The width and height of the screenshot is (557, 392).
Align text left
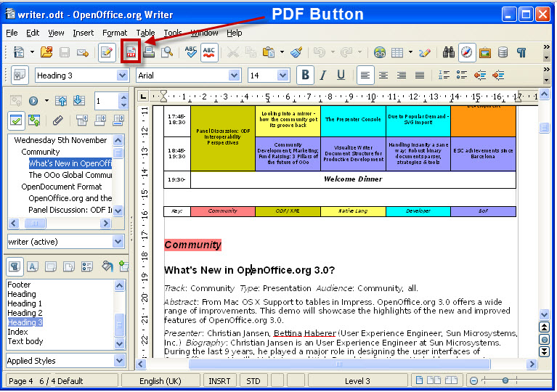click(x=365, y=75)
